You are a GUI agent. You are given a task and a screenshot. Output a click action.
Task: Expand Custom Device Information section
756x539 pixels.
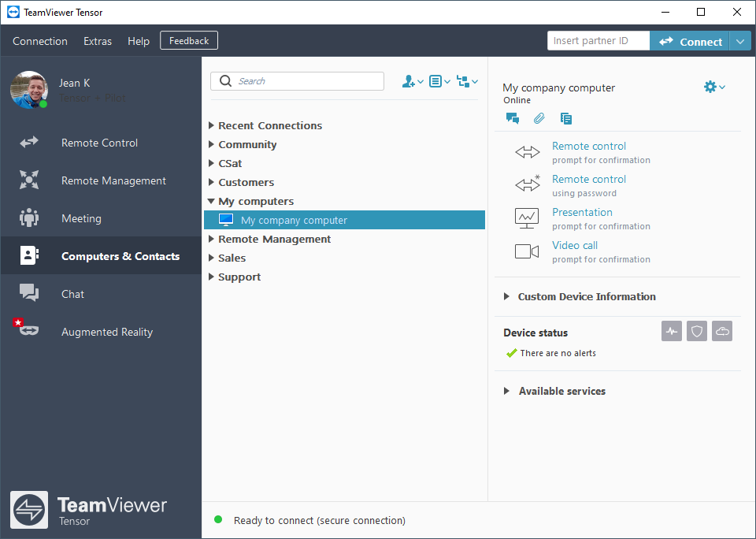tap(506, 296)
